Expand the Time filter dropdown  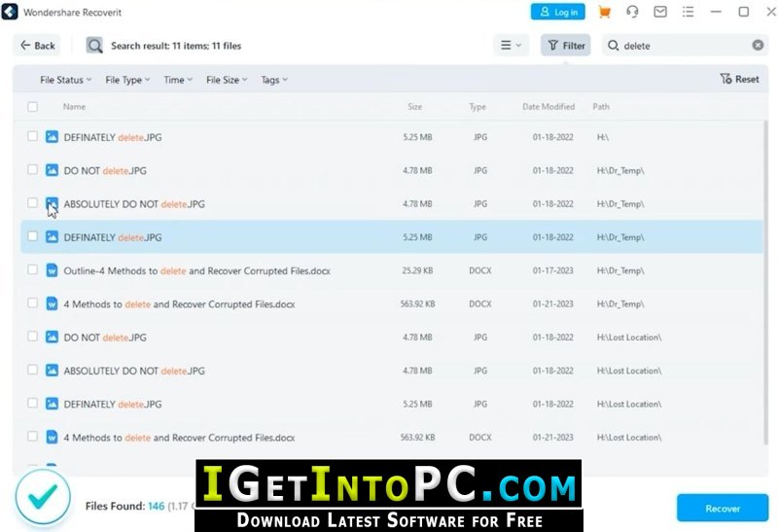click(178, 80)
